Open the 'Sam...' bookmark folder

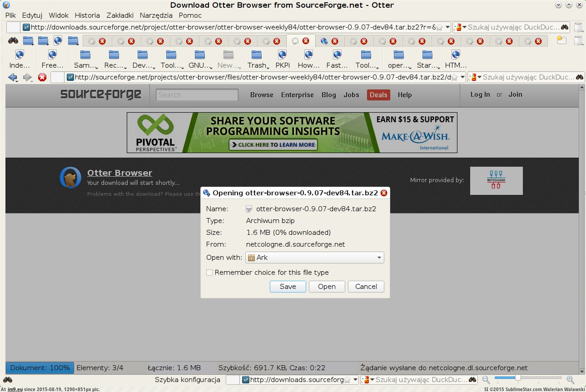point(85,60)
